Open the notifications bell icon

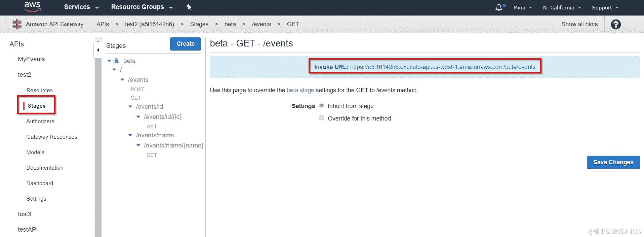click(499, 7)
